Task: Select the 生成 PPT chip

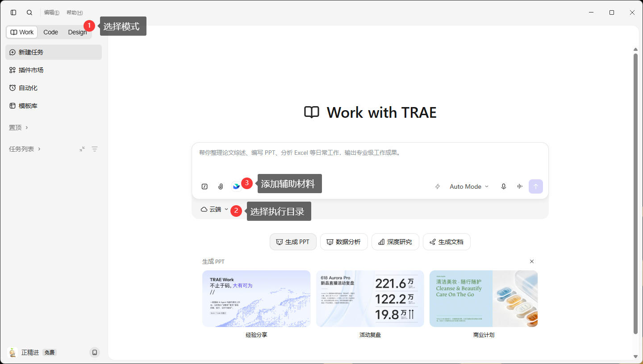Action: click(293, 242)
